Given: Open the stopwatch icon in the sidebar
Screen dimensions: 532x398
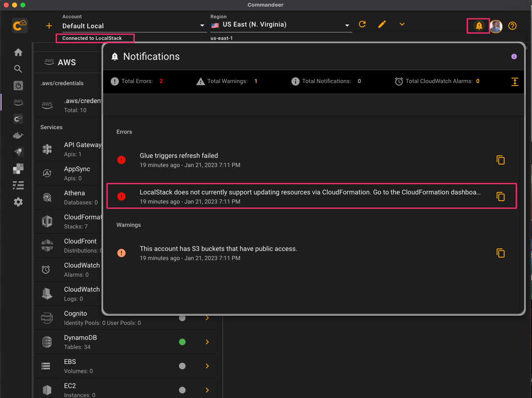Looking at the screenshot, I should click(18, 86).
